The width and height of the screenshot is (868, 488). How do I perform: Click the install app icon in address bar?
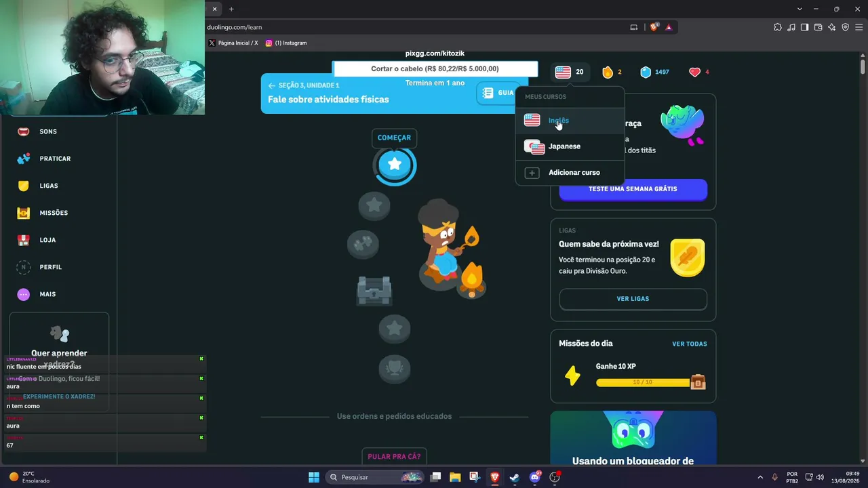click(x=634, y=27)
